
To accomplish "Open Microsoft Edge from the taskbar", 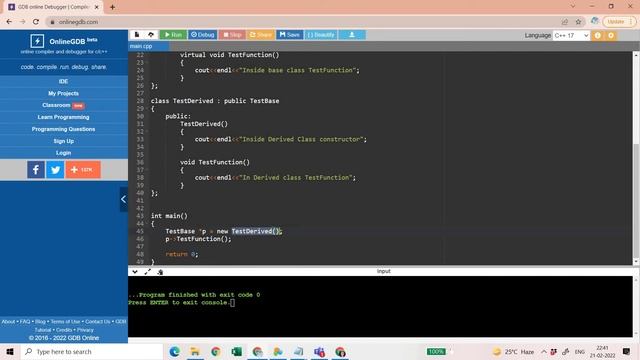I will tap(174, 351).
